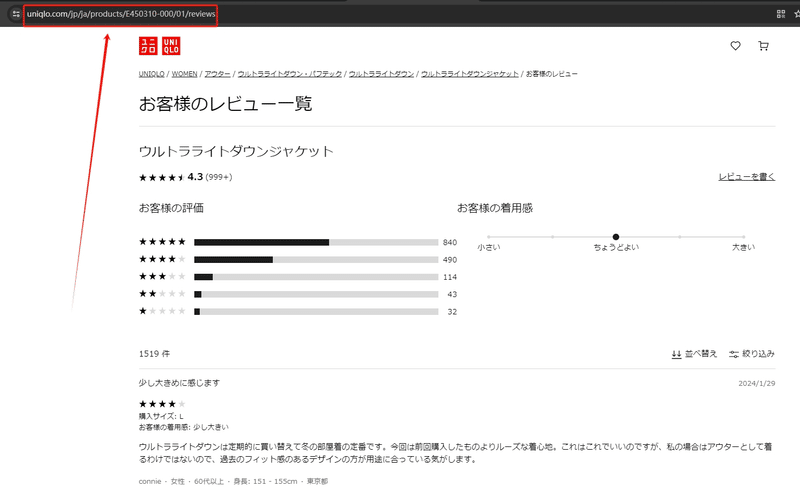Go to the UNIQLO English logo

[171, 46]
